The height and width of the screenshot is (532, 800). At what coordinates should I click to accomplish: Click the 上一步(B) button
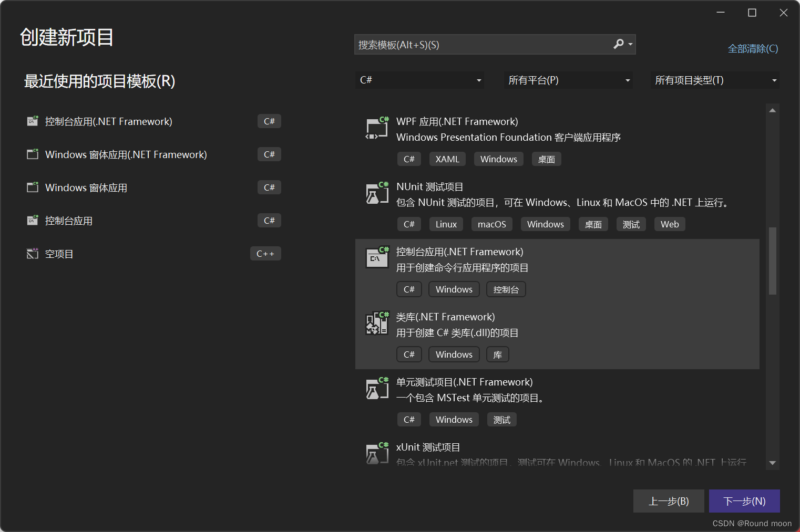(x=669, y=501)
